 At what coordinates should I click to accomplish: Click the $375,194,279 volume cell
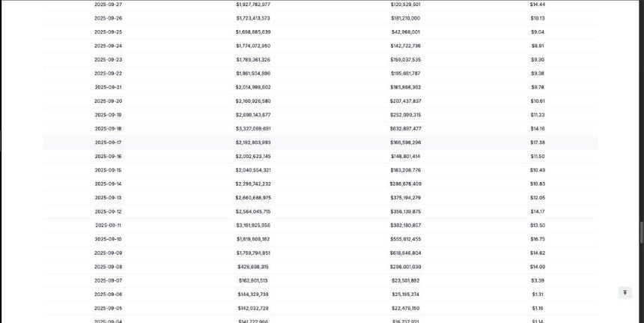[x=406, y=198]
